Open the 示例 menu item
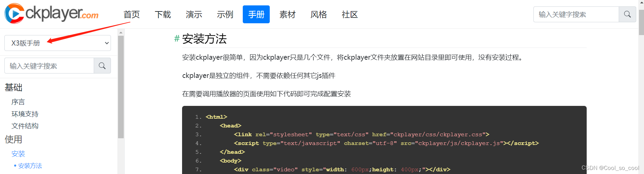This screenshot has width=644, height=174. click(225, 14)
